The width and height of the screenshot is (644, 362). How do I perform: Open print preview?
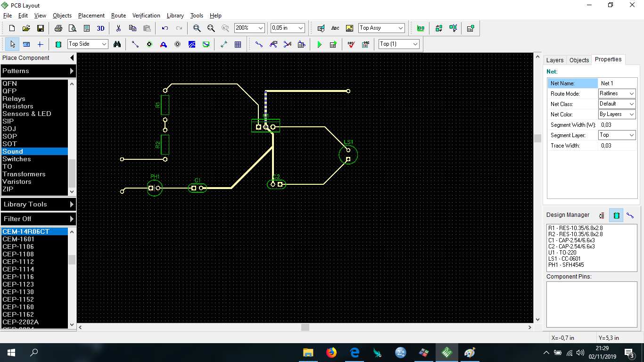point(72,28)
